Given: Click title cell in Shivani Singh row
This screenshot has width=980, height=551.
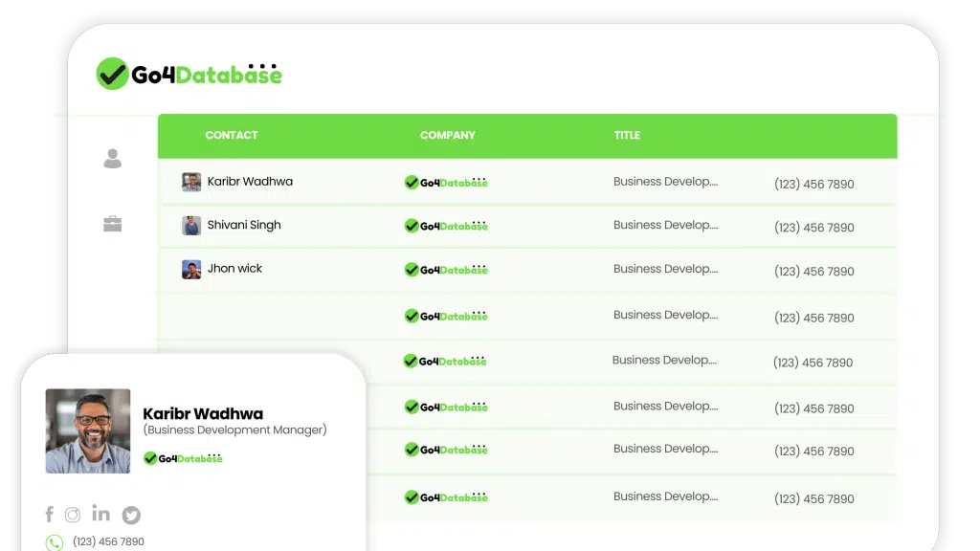Looking at the screenshot, I should click(666, 225).
